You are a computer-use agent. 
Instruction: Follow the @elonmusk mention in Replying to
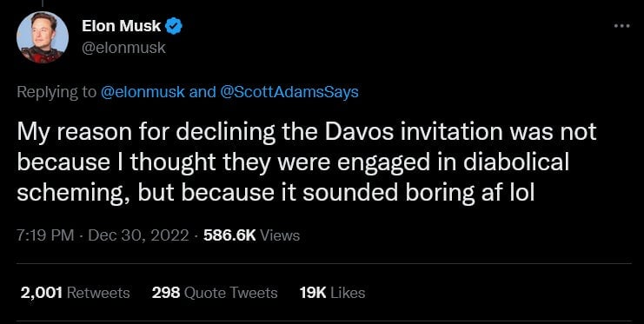coord(143,92)
